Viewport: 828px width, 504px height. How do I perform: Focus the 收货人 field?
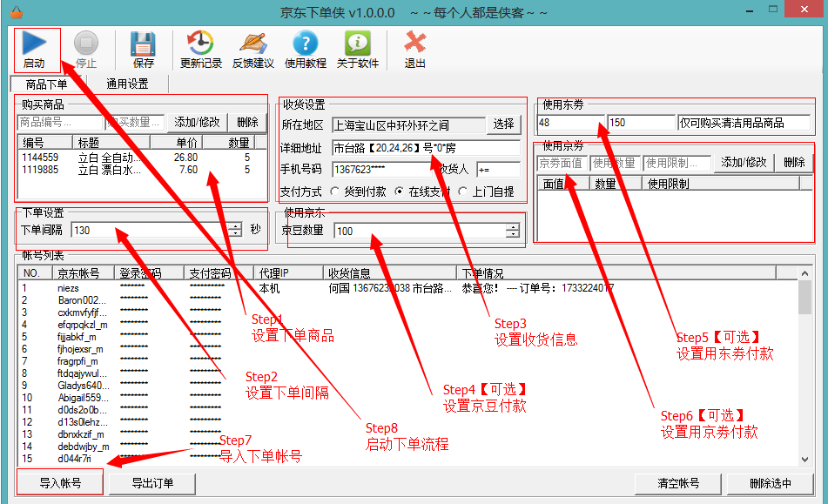click(x=499, y=170)
